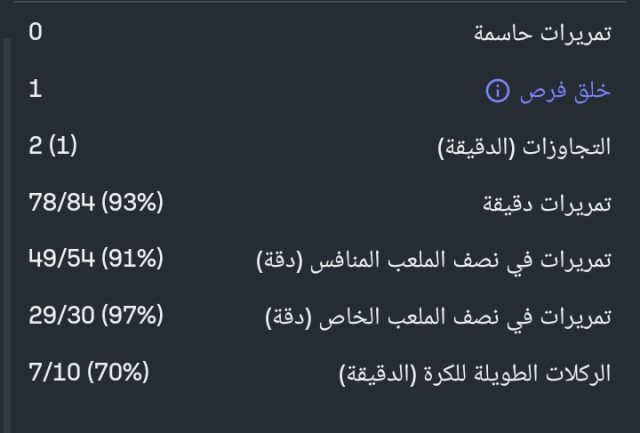This screenshot has height=433, width=640.
Task: Select the التجاوزات (الدقيقة) label
Action: pos(525,148)
